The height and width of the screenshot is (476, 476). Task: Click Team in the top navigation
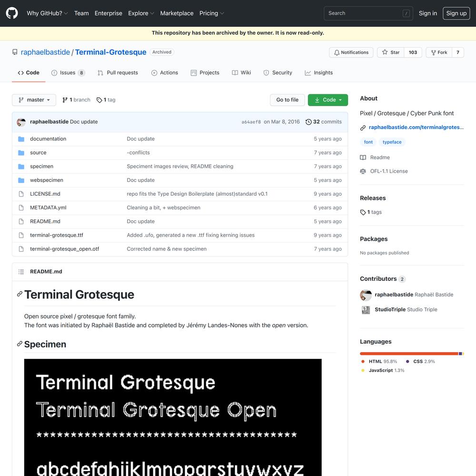(x=81, y=13)
